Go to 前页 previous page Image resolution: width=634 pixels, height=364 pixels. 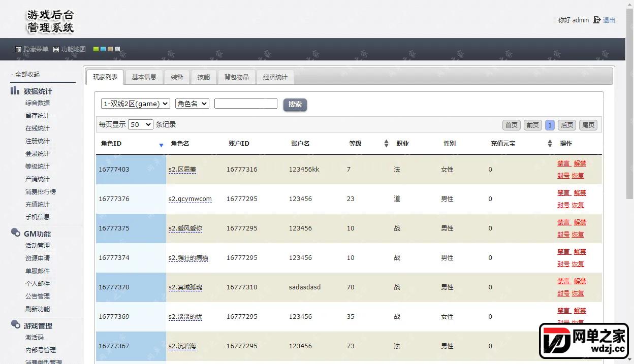pyautogui.click(x=532, y=125)
